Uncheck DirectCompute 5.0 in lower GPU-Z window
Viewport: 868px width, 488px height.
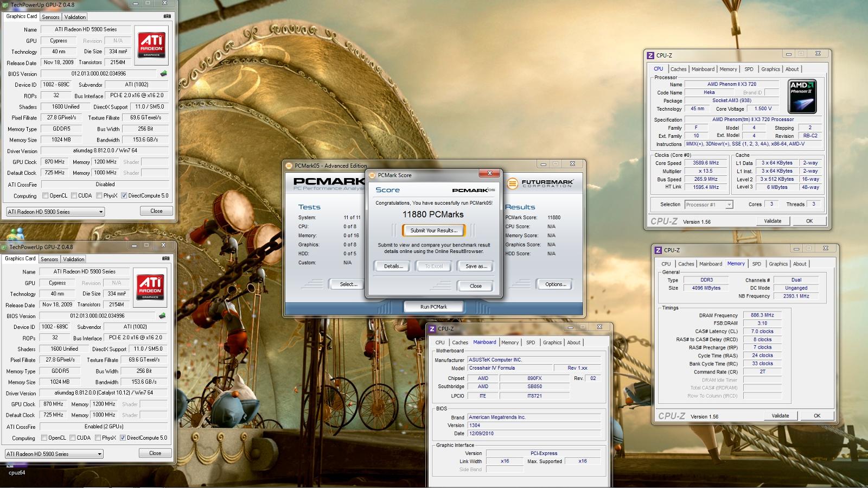click(123, 438)
